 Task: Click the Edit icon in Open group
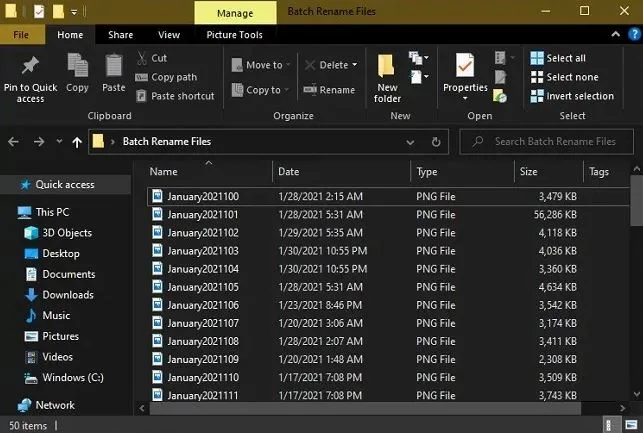500,77
